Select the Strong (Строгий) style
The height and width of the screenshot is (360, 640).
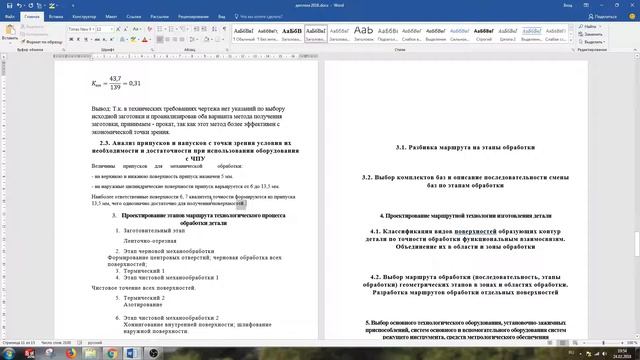484,34
